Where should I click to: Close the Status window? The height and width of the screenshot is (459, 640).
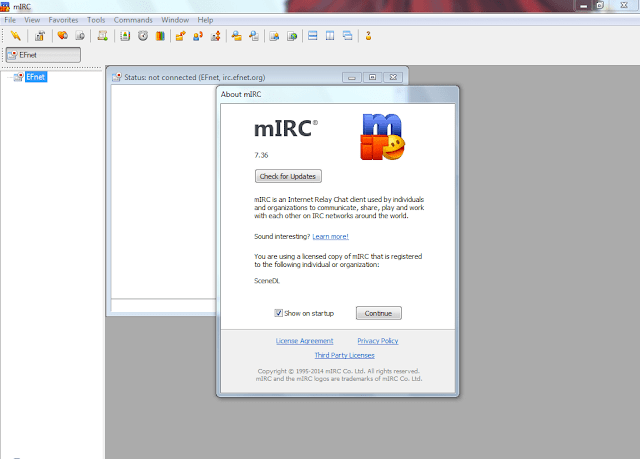click(393, 77)
